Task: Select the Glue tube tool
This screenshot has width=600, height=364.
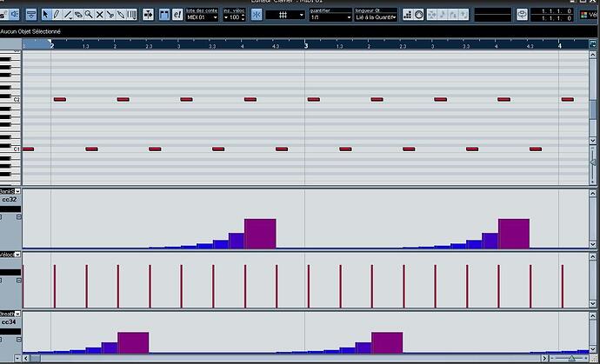Action: pos(110,15)
